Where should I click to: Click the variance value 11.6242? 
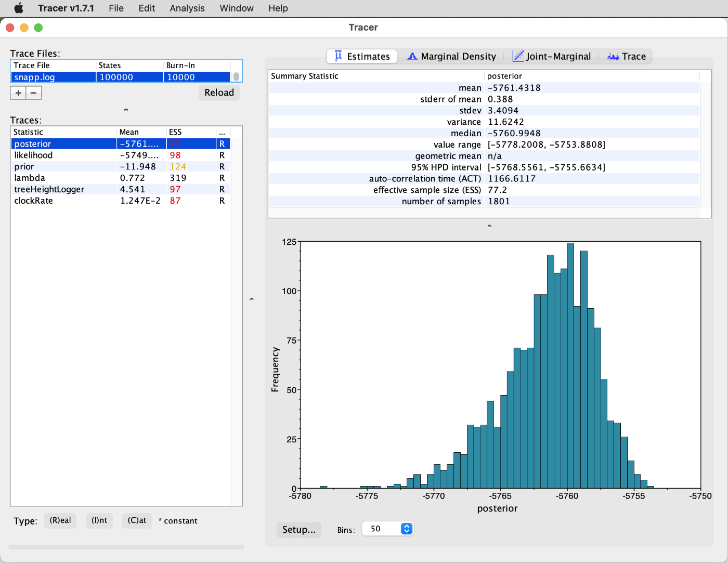coord(506,122)
